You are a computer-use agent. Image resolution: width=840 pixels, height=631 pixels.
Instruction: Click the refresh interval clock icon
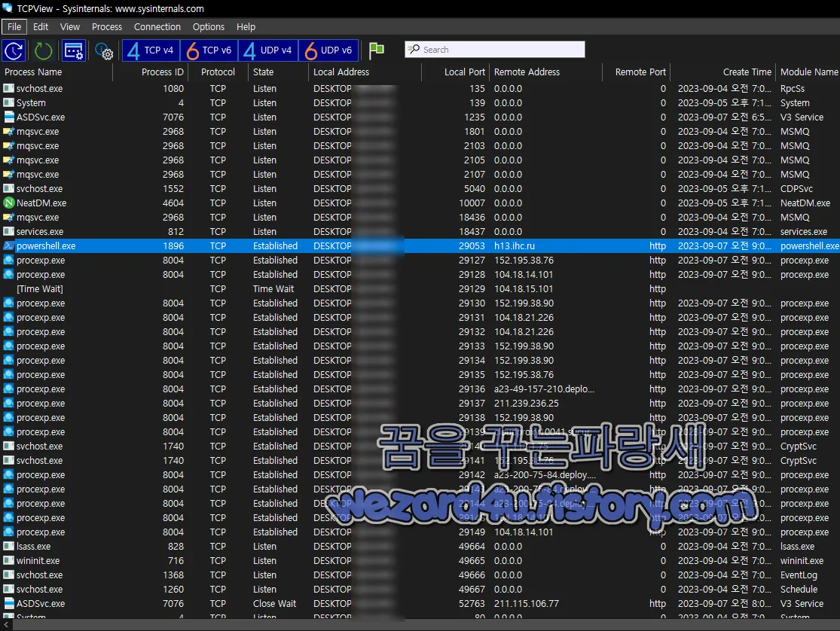click(x=14, y=50)
